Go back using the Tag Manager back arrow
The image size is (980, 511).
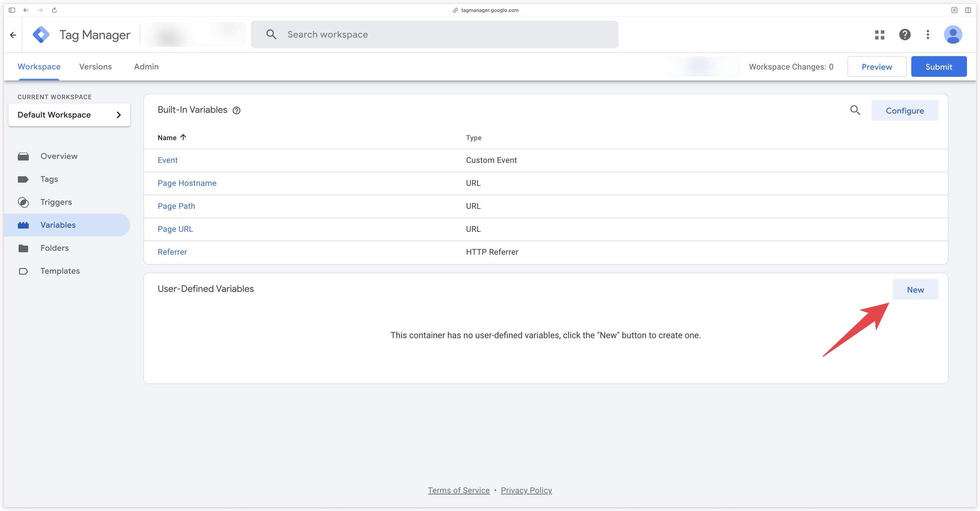pos(13,35)
